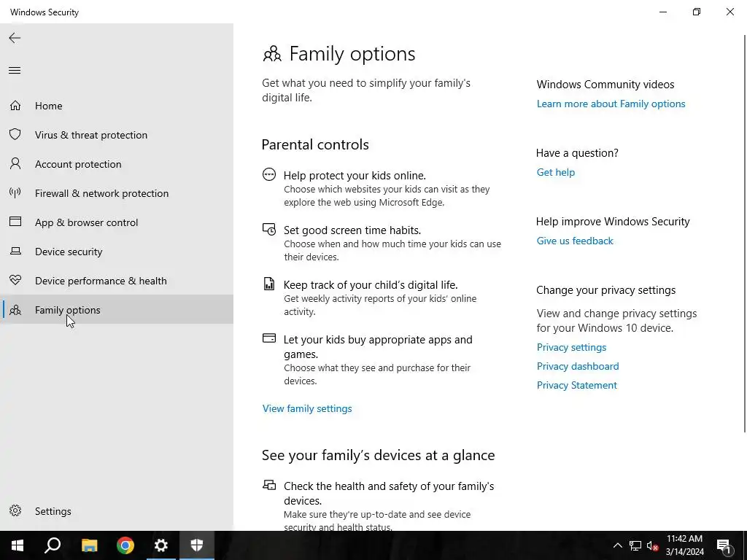Click View family settings link
This screenshot has height=560, width=747.
[x=307, y=408]
